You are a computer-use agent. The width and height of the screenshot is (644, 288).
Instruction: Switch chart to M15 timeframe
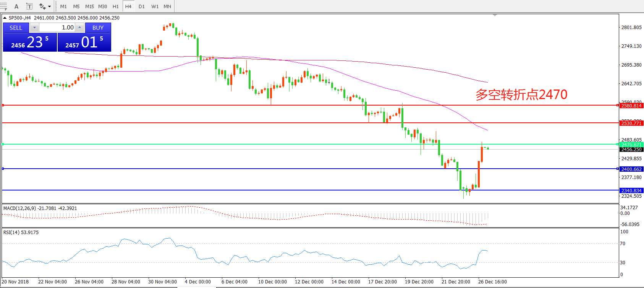click(89, 7)
